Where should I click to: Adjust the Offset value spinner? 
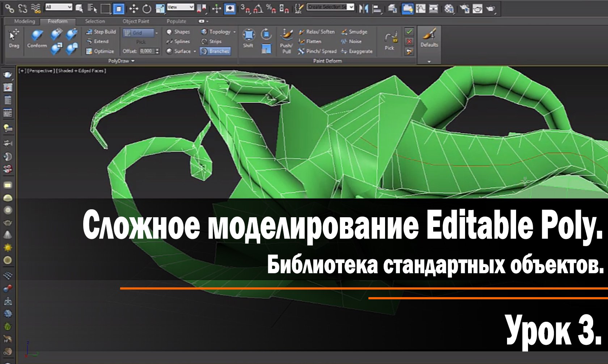tap(156, 51)
